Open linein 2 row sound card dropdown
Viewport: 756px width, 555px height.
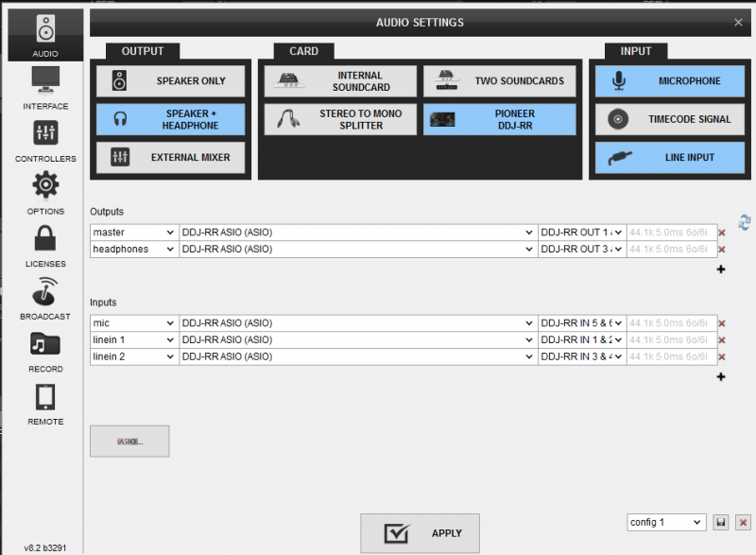point(358,356)
